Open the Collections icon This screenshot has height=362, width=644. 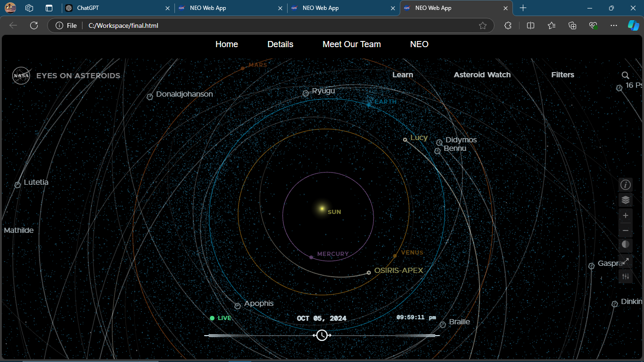[x=572, y=25]
